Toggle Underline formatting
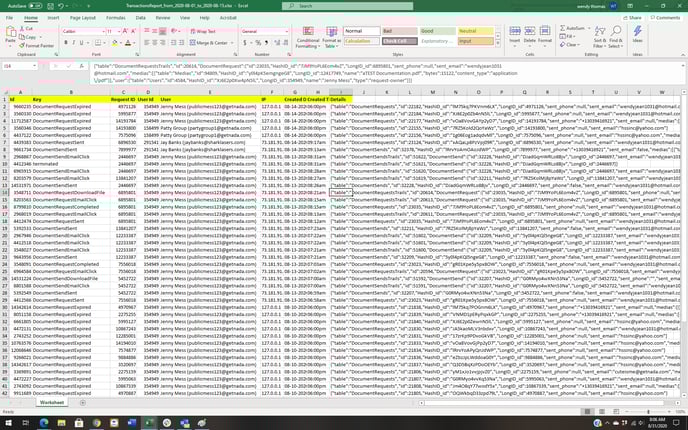The width and height of the screenshot is (688, 430). coord(82,42)
